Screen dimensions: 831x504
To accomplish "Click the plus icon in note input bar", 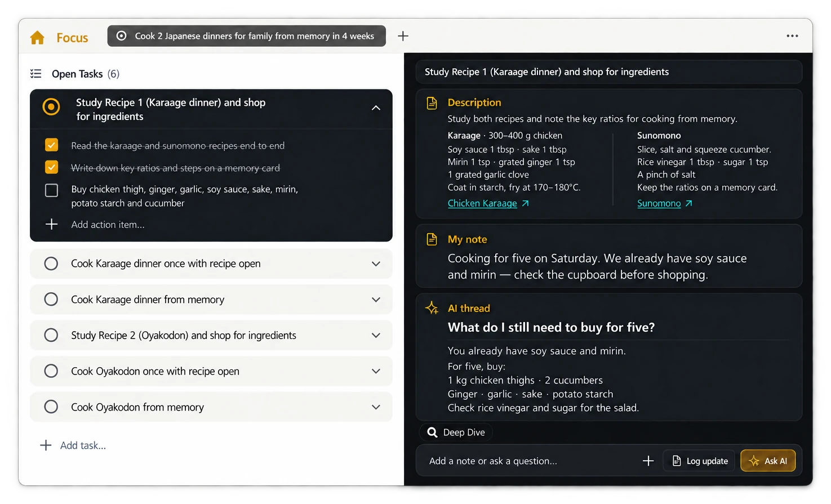I will pyautogui.click(x=648, y=461).
